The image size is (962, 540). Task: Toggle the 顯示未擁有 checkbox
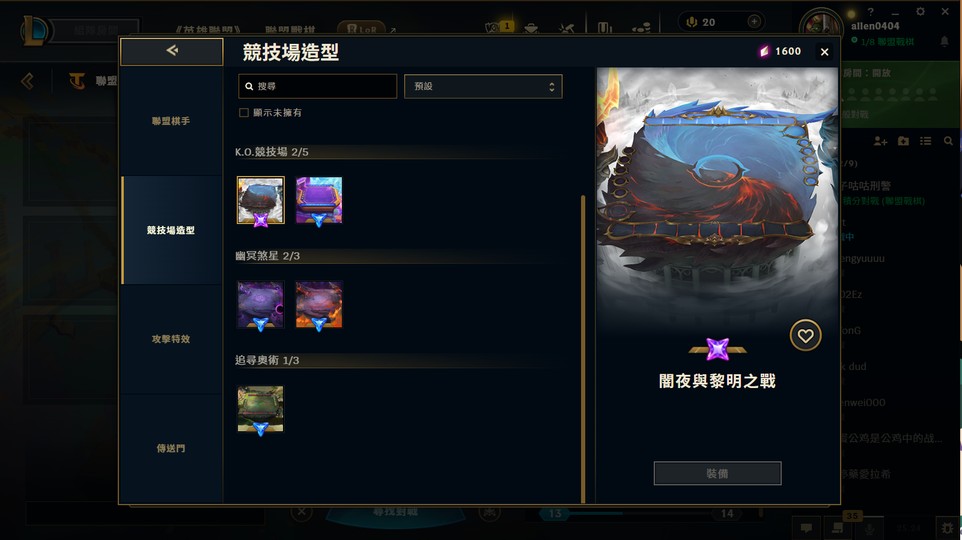(244, 113)
